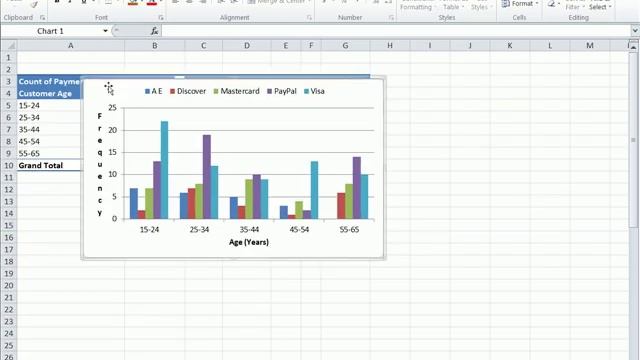
Task: Select the Age (Years) axis title
Action: pyautogui.click(x=249, y=242)
